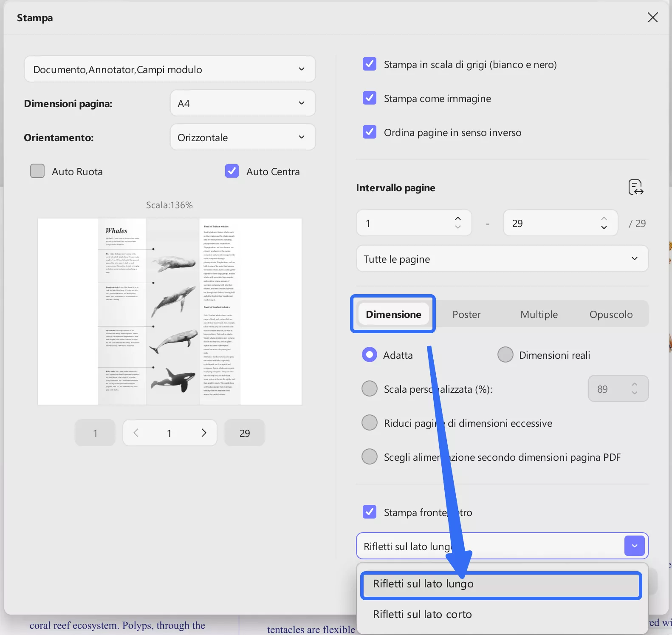Screen dimensions: 672x635
Task: Open the purple duplex flip dropdown arrow
Action: [x=634, y=546]
